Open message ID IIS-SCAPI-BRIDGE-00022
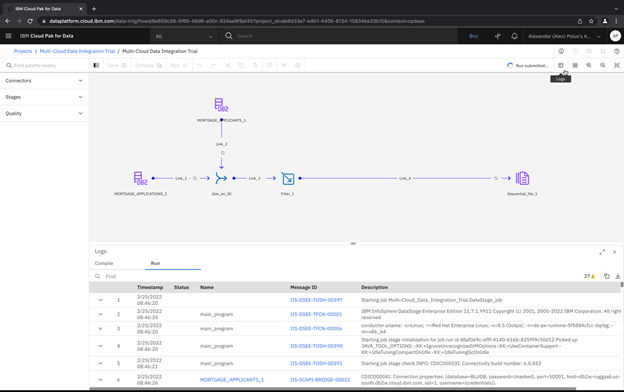Screen dimensions: 624x392 (x=320, y=380)
